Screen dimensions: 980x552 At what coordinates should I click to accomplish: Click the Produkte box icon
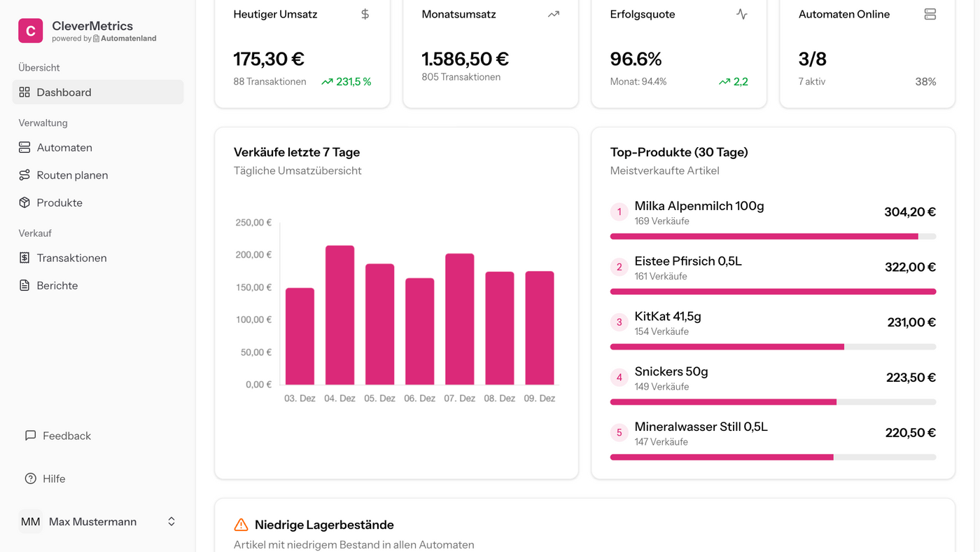24,202
